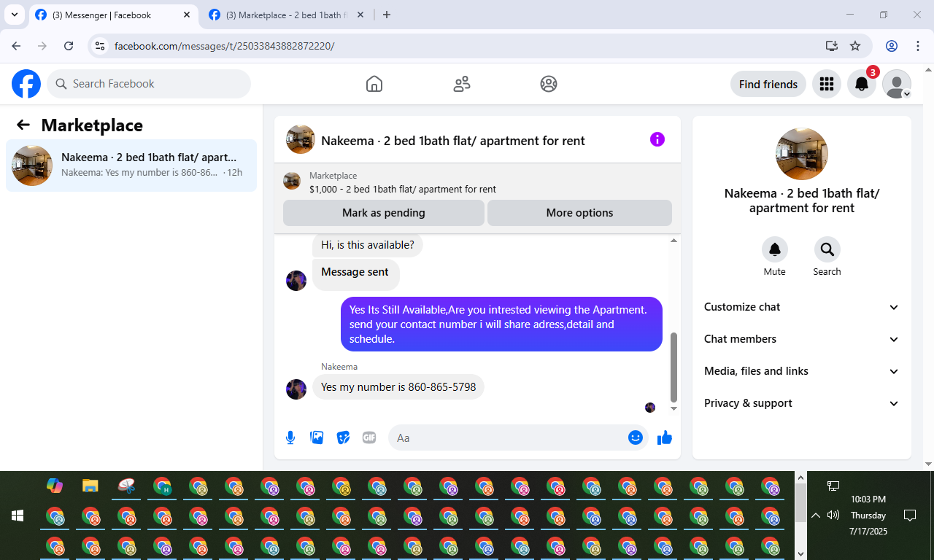Focus the Search Facebook field
Viewport: 934px width, 560px height.
[x=149, y=84]
